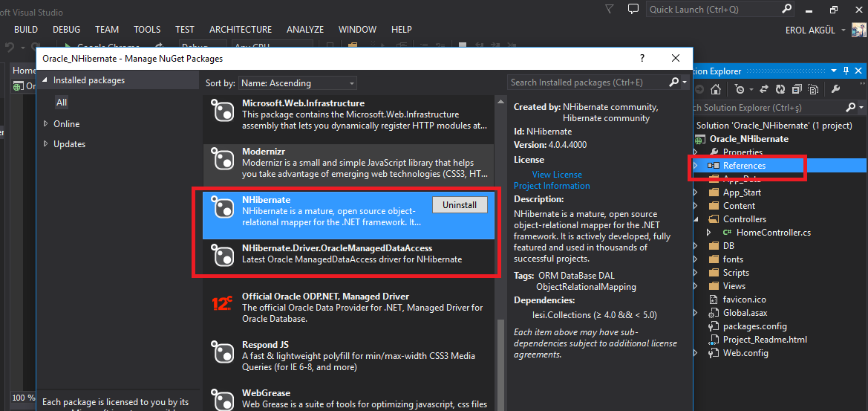Click the Uninstall button for NHibernate
868x411 pixels.
coord(460,205)
